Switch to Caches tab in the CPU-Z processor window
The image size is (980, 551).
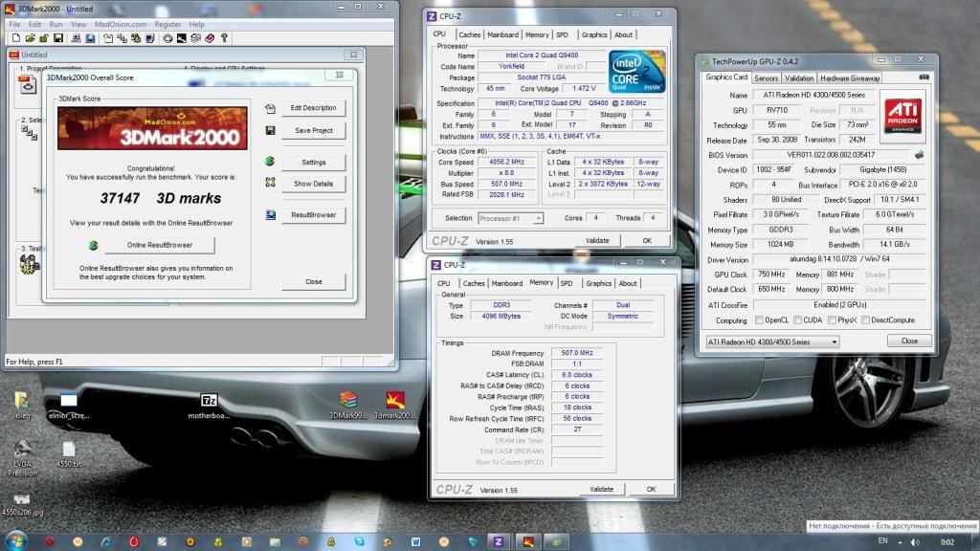click(x=469, y=35)
